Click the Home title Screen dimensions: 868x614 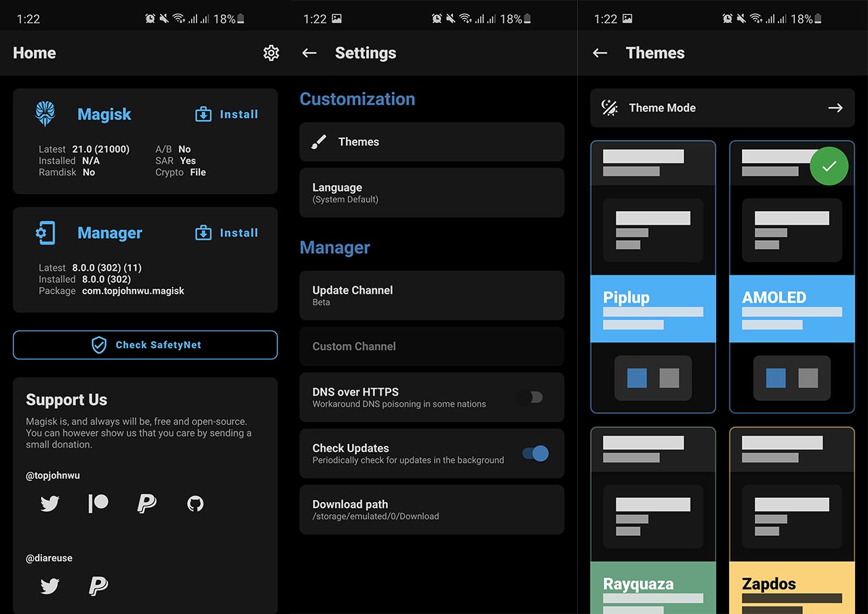35,53
